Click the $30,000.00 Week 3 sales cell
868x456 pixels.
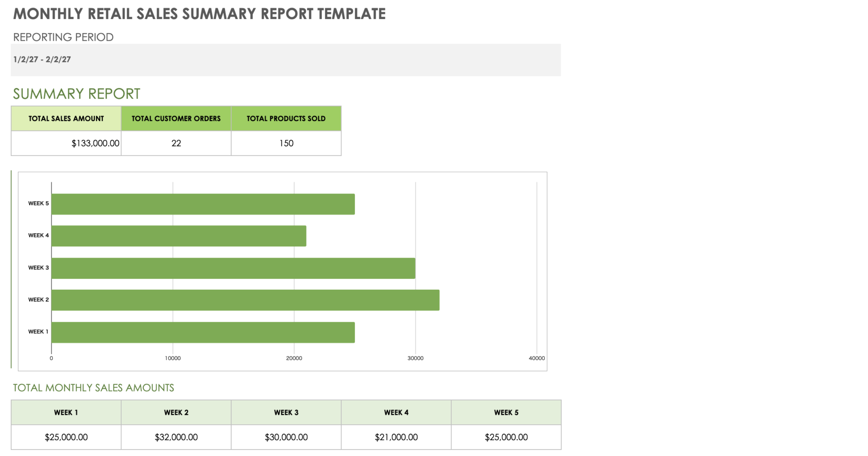(286, 437)
